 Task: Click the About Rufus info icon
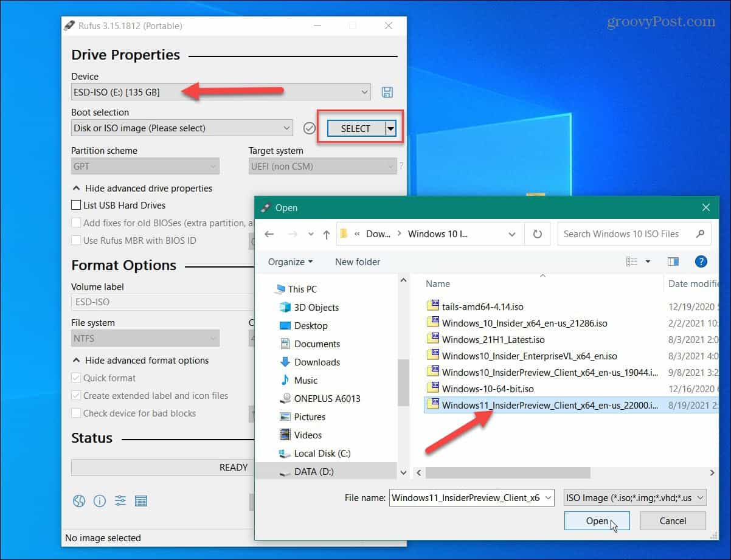pos(99,500)
